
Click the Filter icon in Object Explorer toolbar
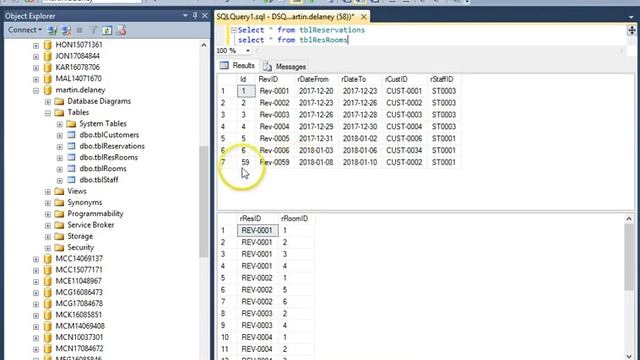tap(93, 30)
